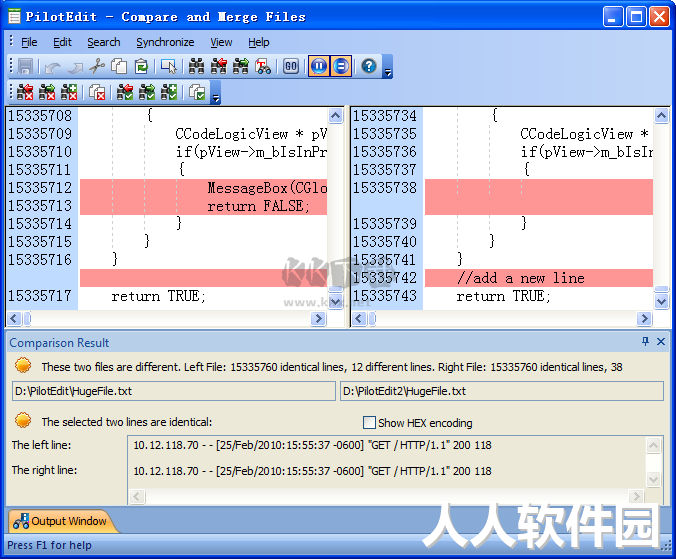
Task: Click the right pane scroll-up arrow
Action: pyautogui.click(x=661, y=116)
